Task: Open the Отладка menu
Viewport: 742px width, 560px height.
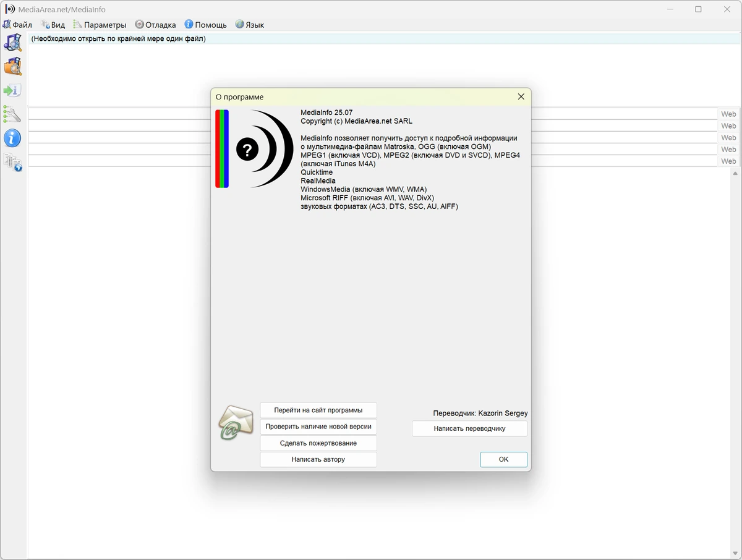Action: click(x=155, y=25)
